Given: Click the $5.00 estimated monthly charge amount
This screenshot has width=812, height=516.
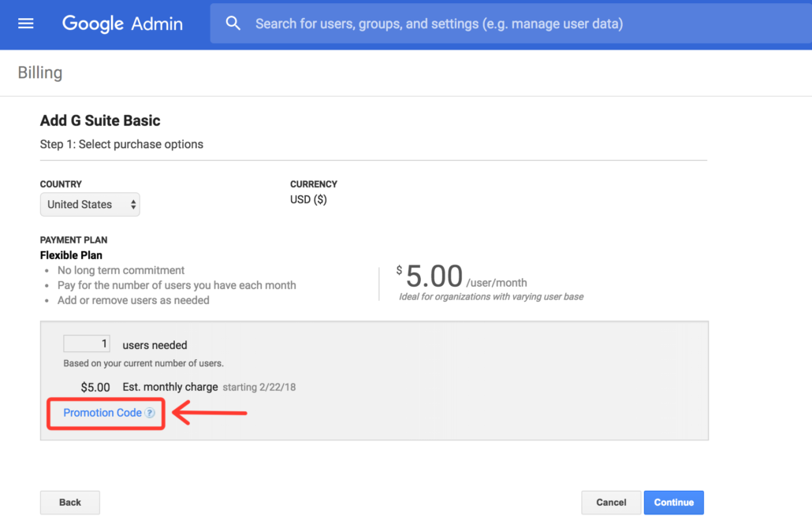Looking at the screenshot, I should pyautogui.click(x=95, y=387).
